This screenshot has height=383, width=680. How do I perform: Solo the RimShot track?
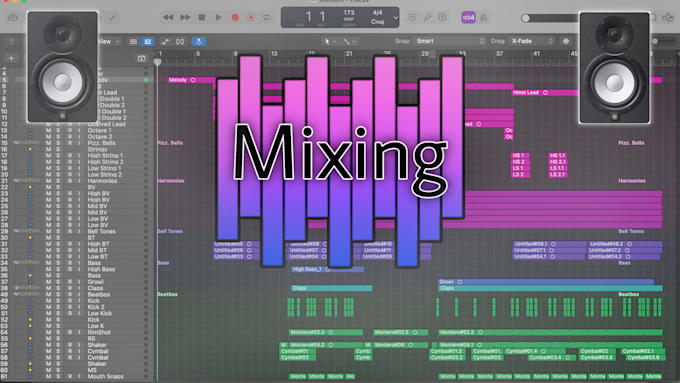click(58, 332)
